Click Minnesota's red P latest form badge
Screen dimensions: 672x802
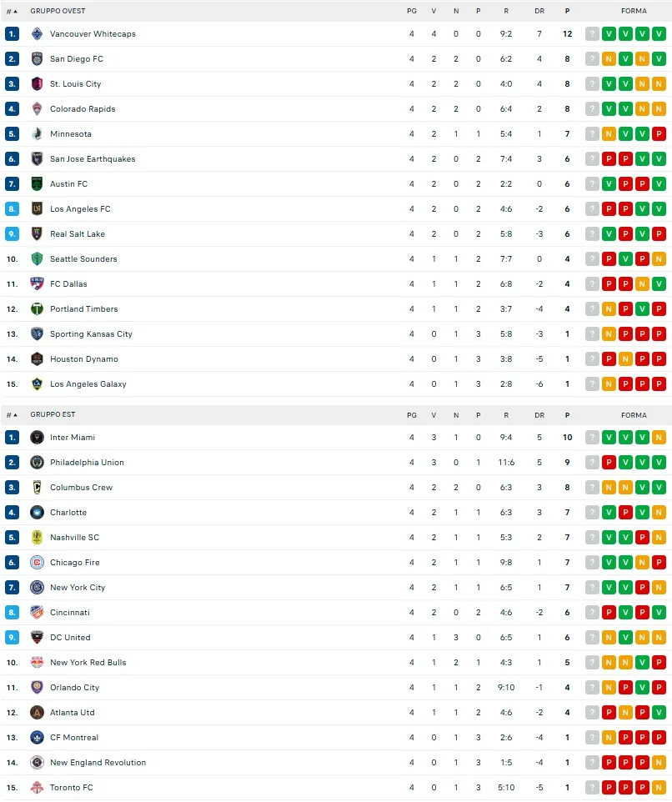point(659,134)
